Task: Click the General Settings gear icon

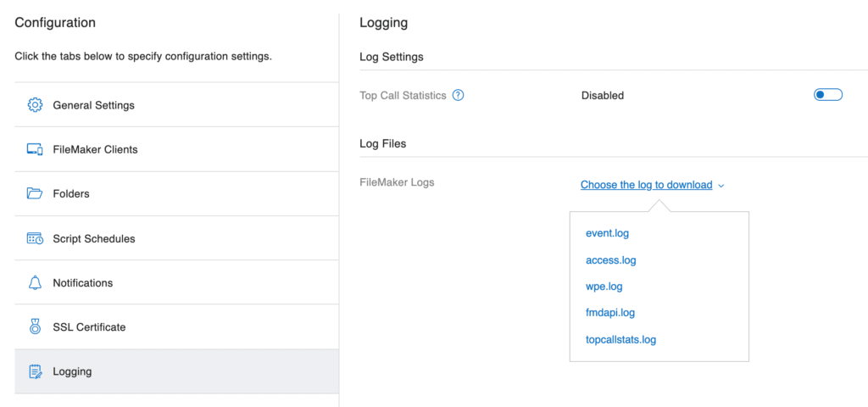Action: 35,104
